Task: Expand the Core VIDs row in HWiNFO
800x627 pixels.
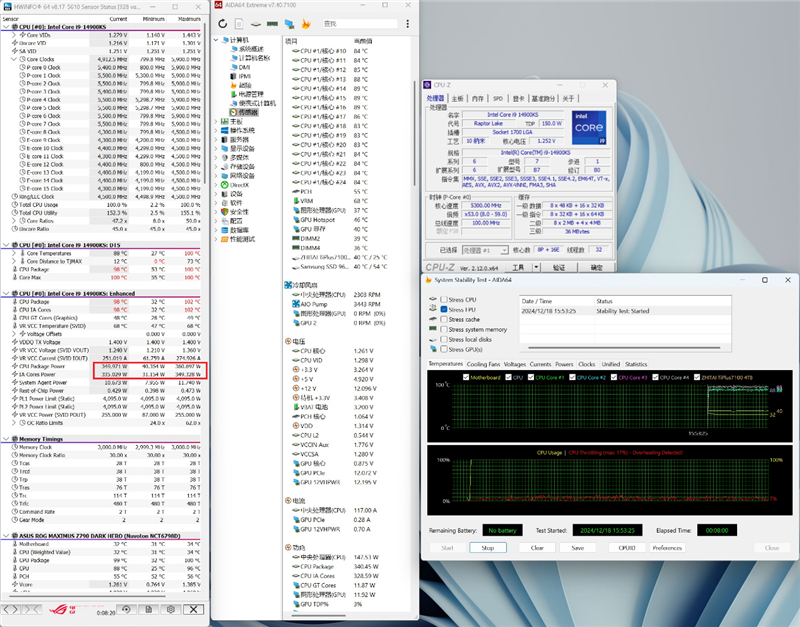Action: 14,35
